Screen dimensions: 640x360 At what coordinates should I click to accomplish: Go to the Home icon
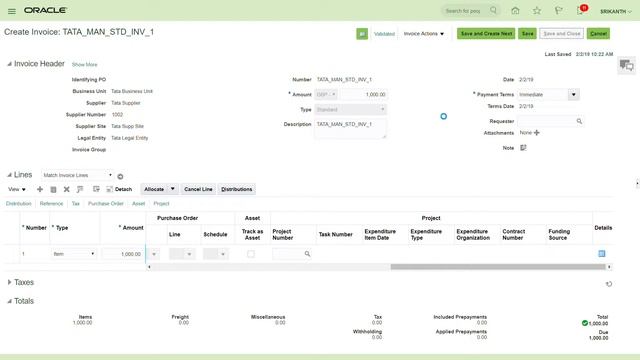[x=515, y=11]
